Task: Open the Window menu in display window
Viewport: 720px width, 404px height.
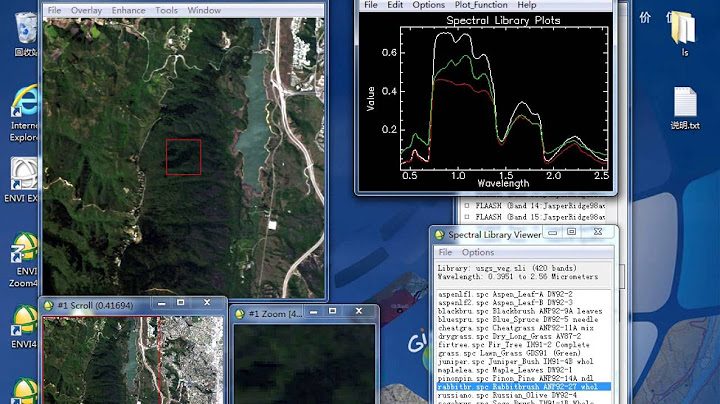Action: click(204, 10)
